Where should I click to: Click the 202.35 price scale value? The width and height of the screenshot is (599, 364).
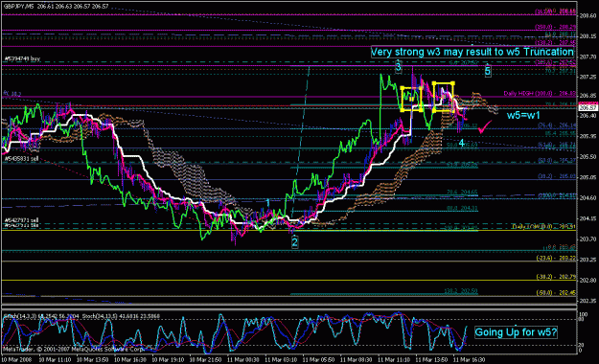[587, 301]
